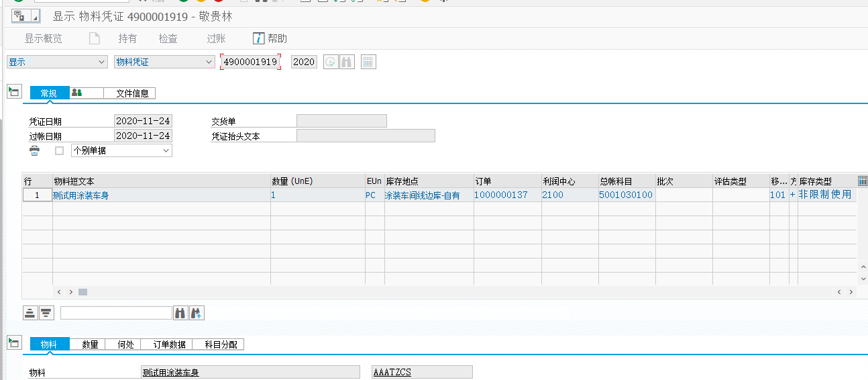Click the 物料短文本 column header
This screenshot has width=868, height=380.
tap(161, 181)
